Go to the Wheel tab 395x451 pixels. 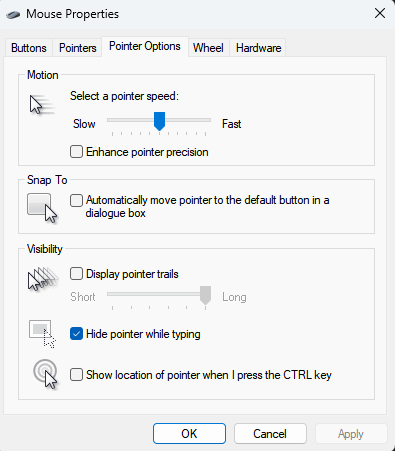click(x=208, y=48)
